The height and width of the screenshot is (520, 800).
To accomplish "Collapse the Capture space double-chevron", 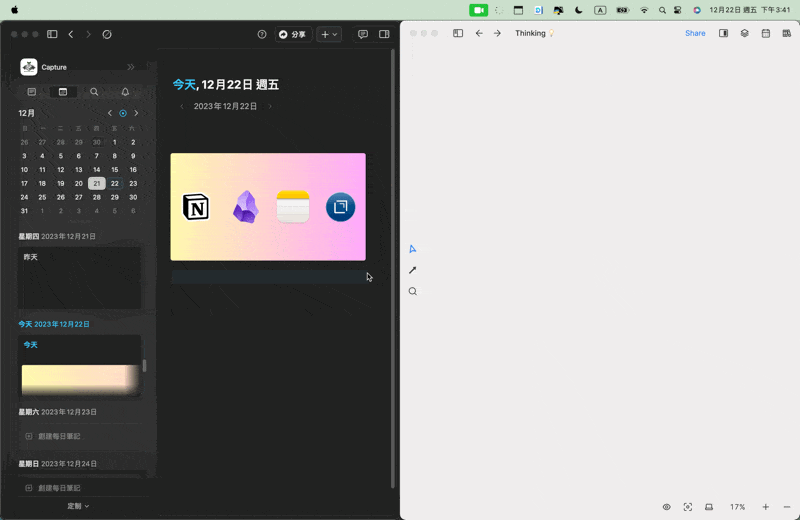I will (x=131, y=67).
